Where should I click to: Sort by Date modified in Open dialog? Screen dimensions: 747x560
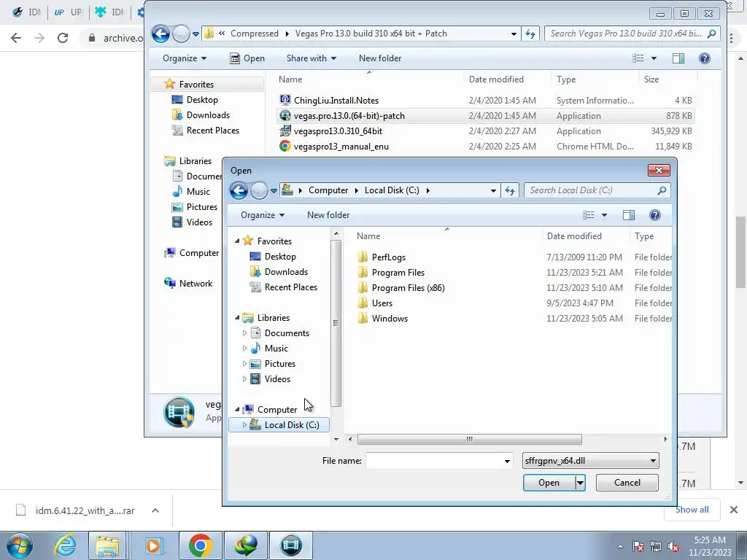coord(574,236)
